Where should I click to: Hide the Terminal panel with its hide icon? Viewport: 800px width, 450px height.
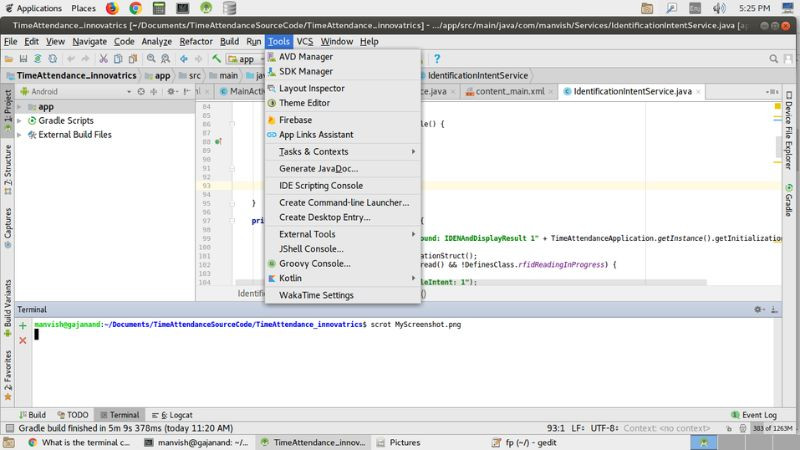click(x=774, y=309)
